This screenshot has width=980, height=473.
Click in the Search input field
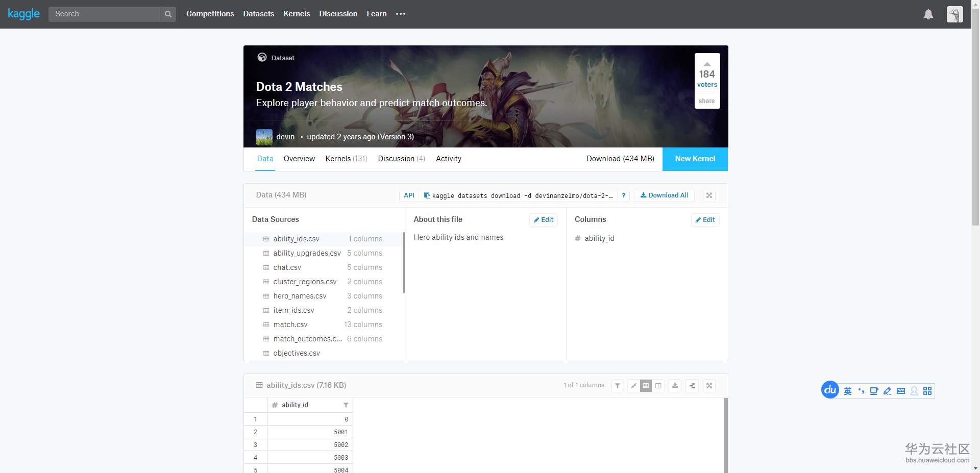[104, 14]
